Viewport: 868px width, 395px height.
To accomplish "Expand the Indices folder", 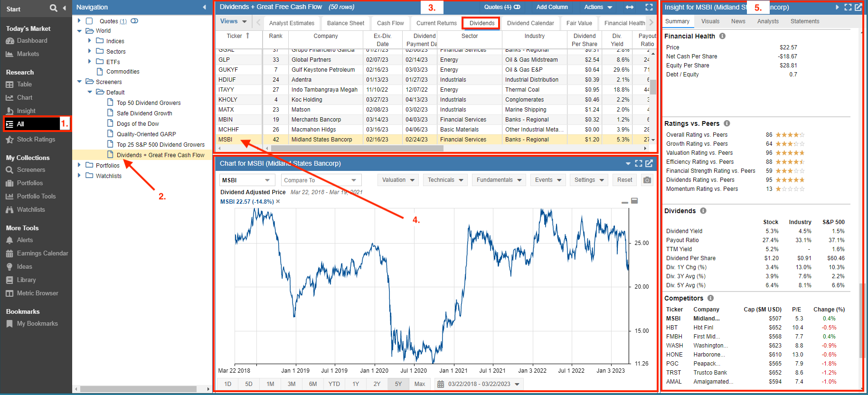I will [x=90, y=41].
